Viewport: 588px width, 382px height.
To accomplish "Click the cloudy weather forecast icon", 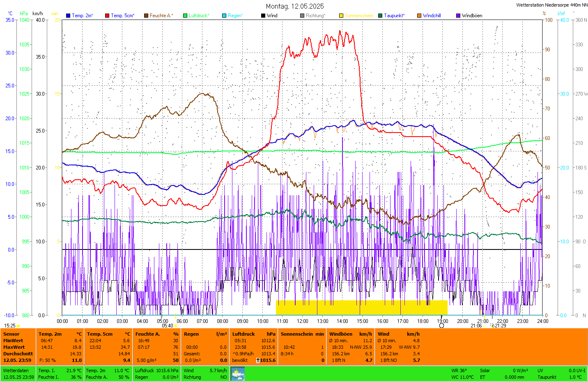I will click(238, 374).
